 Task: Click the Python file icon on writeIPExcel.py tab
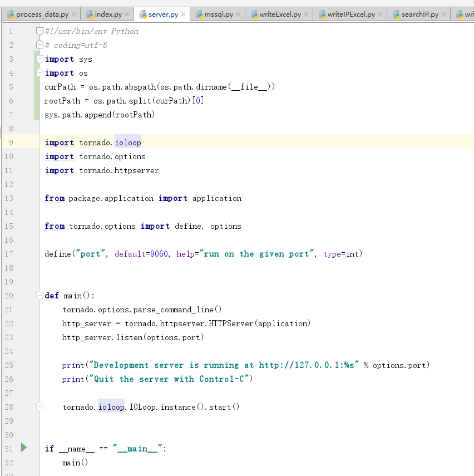322,14
